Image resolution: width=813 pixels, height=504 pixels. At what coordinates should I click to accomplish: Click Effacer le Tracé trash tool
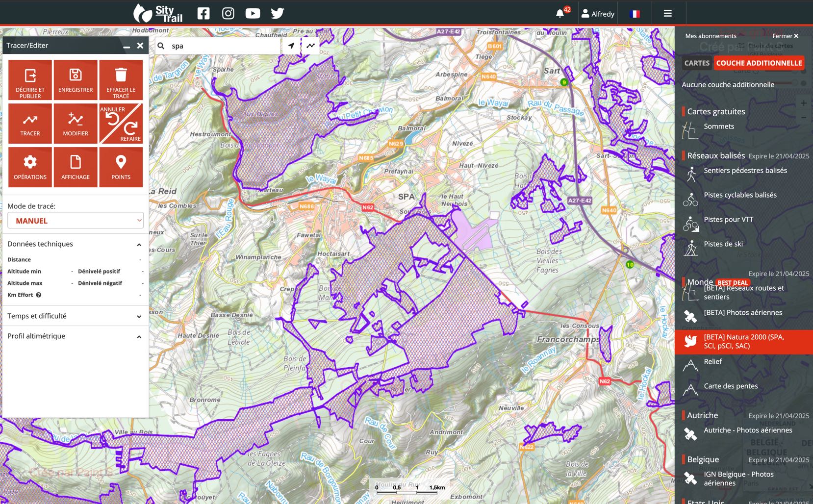point(121,80)
